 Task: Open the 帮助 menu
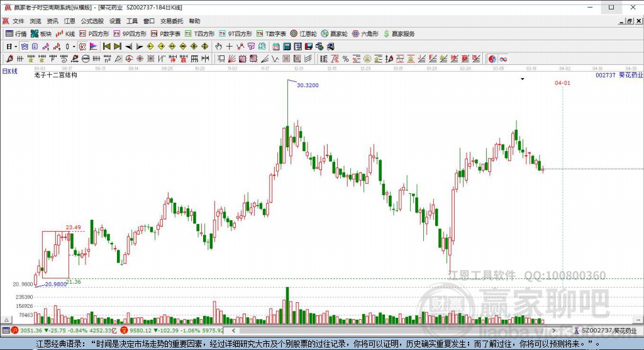click(194, 21)
